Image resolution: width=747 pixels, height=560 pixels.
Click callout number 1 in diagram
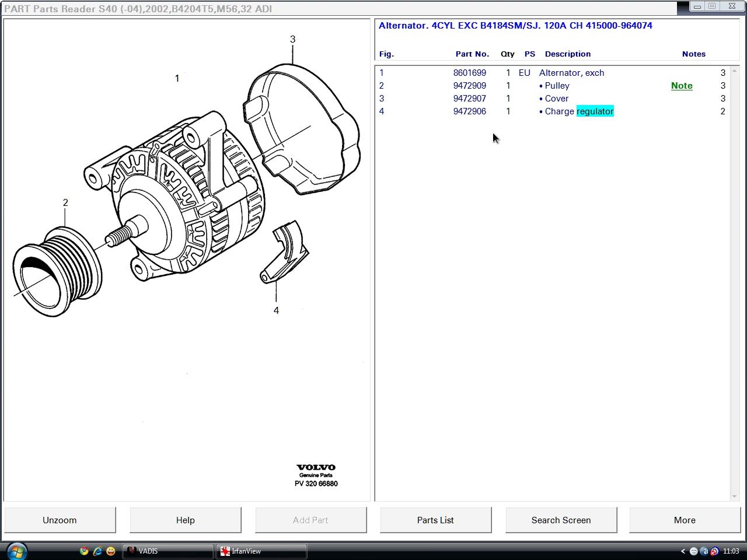pos(177,78)
